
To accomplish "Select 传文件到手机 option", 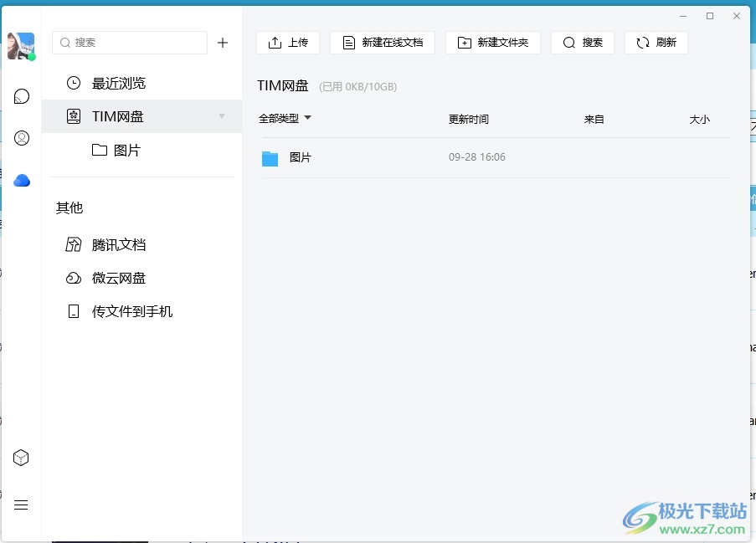I will 131,311.
